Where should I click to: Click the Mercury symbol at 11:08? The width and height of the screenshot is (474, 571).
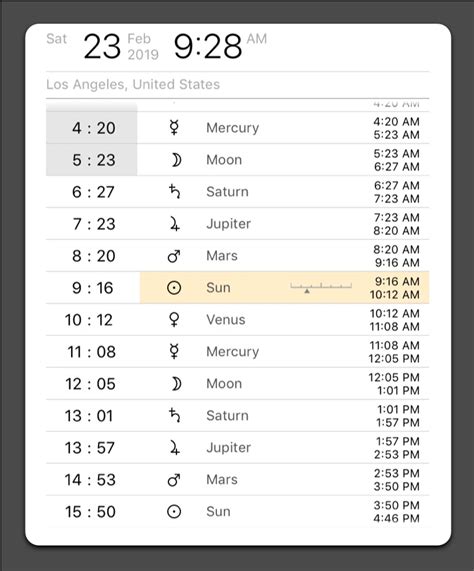click(x=174, y=352)
